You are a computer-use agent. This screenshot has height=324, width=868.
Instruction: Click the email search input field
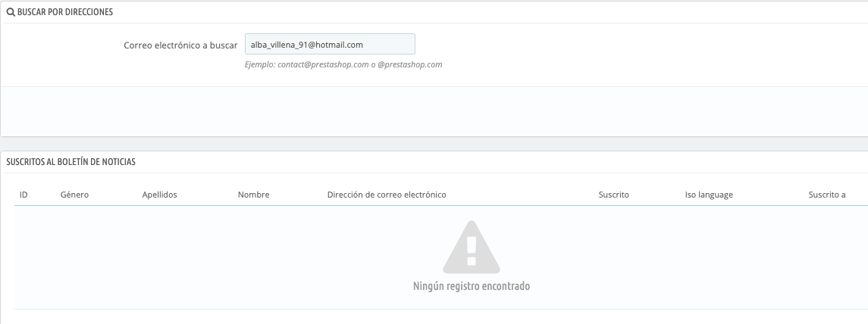point(330,44)
